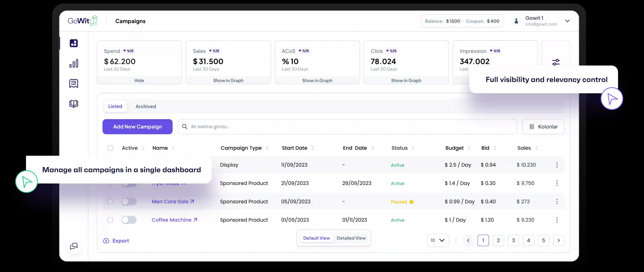Tick the select-all checkbox in table header
644x272 pixels.
(x=110, y=148)
